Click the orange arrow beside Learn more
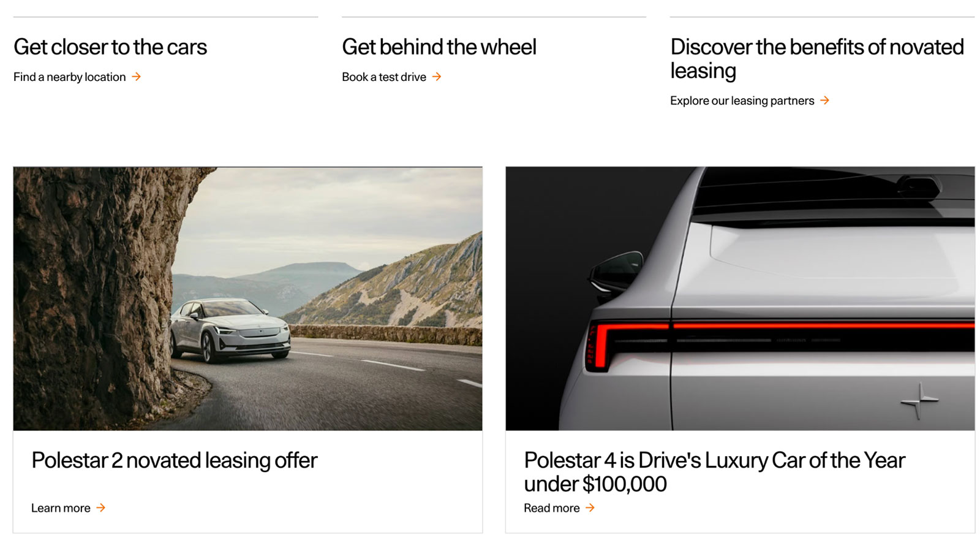Screen dimensions: 980x540 coord(101,508)
